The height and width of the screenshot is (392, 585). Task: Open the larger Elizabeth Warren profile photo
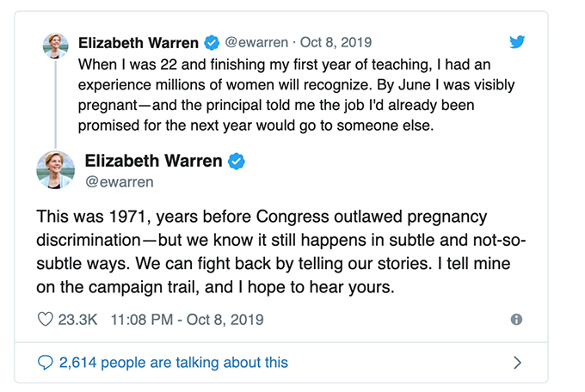click(x=55, y=169)
